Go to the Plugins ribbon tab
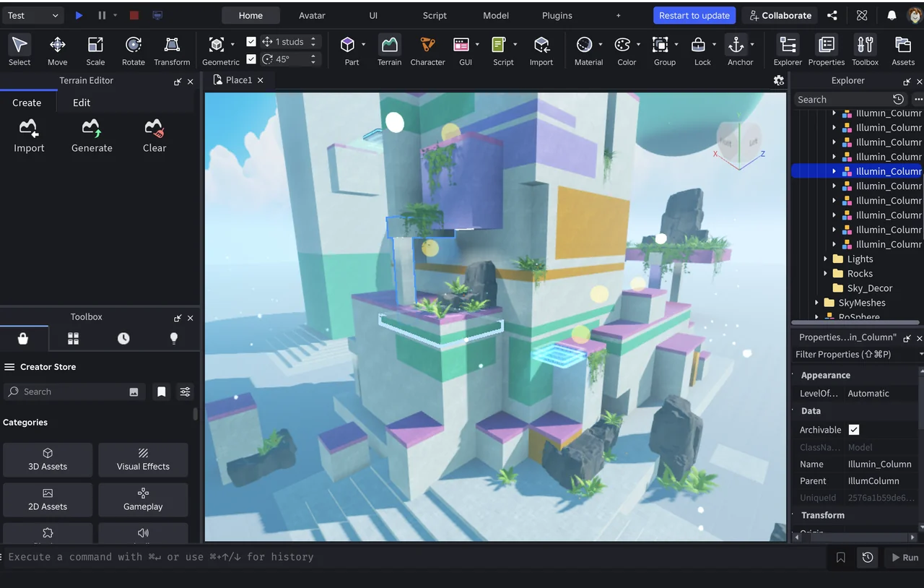 557,15
